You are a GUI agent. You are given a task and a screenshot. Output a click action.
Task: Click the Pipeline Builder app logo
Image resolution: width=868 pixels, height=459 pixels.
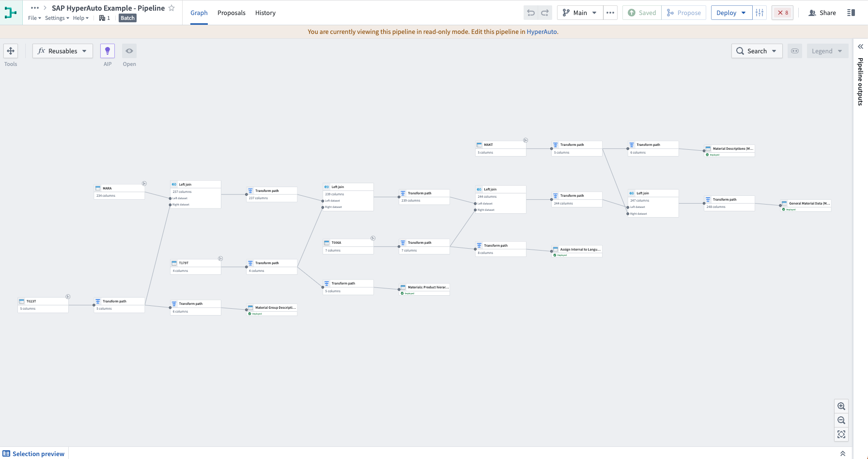click(x=11, y=13)
